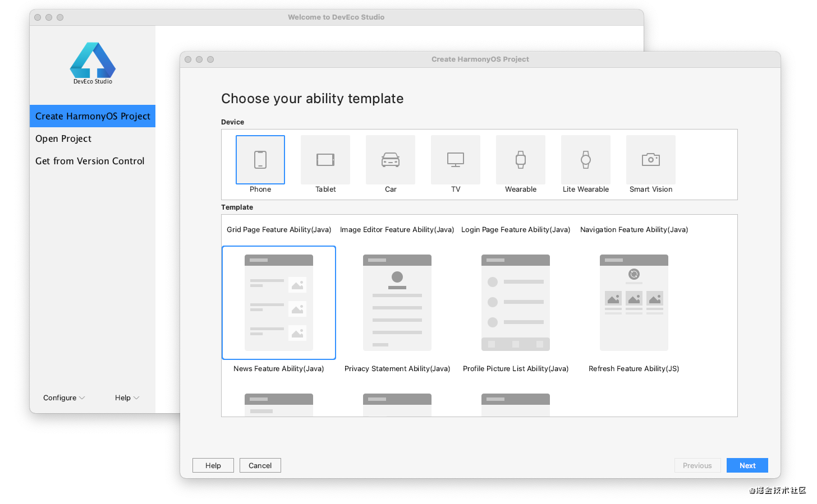Select the Smart Vision camera icon

pos(651,160)
